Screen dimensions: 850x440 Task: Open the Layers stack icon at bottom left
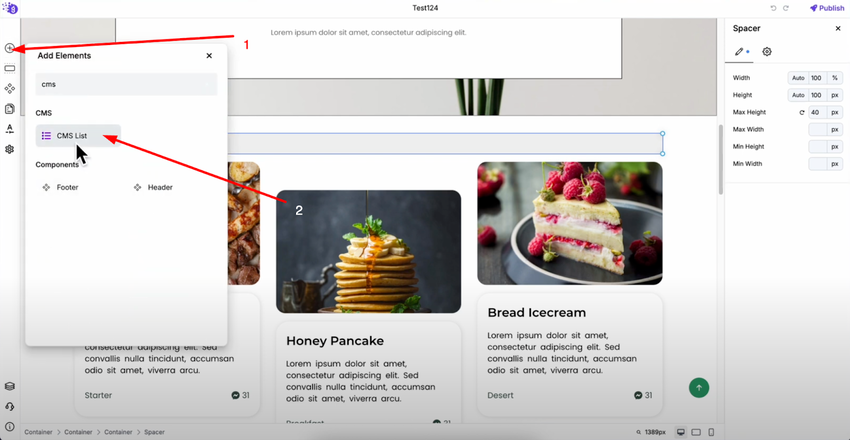click(9, 386)
